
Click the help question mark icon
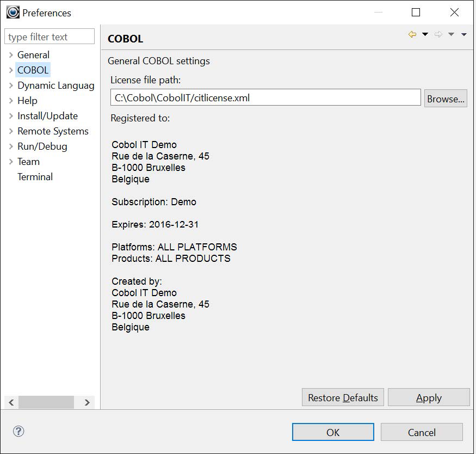coord(18,432)
